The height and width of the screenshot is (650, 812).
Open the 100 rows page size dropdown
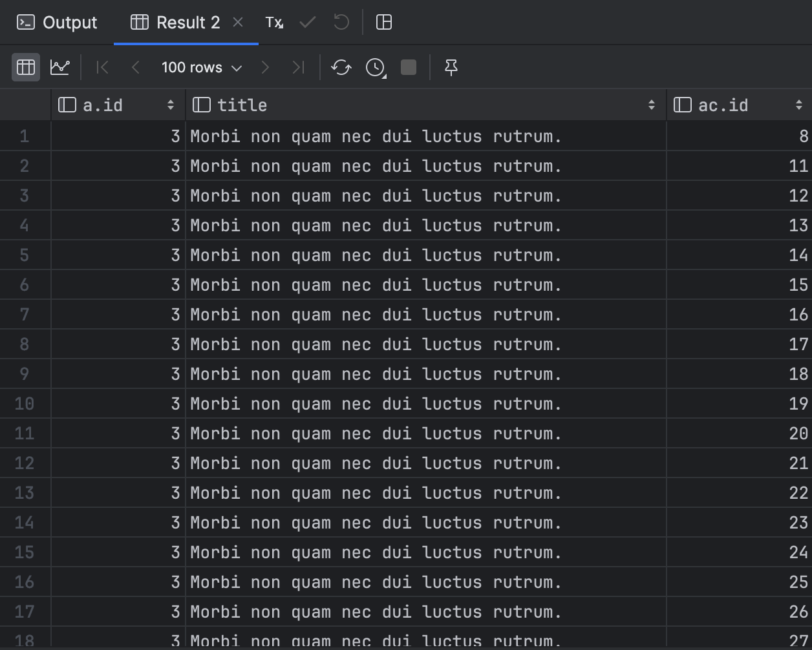point(202,67)
